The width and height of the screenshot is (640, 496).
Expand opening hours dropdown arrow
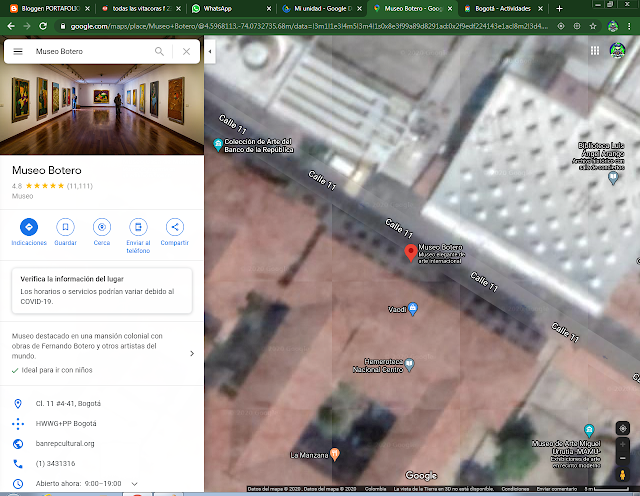tap(134, 484)
